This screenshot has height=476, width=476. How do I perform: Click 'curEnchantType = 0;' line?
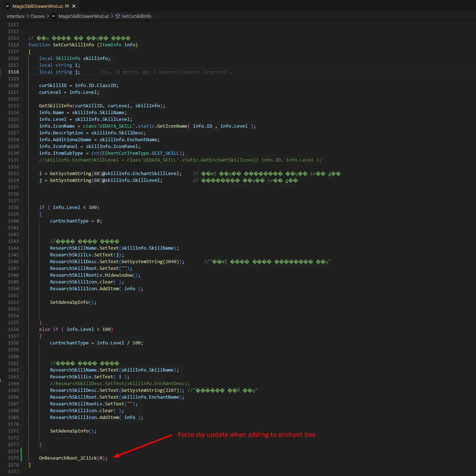tap(76, 221)
